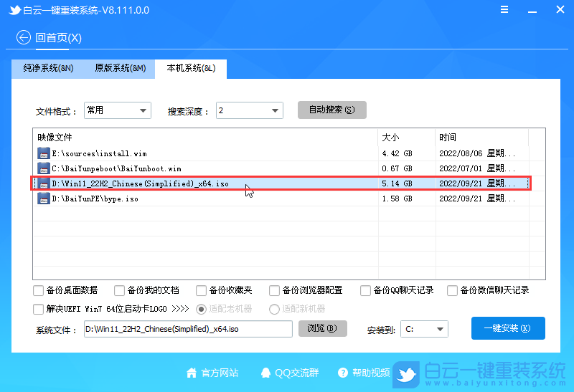574x392 pixels.
Task: Click the 帮助视频 question mark icon
Action: pyautogui.click(x=342, y=373)
